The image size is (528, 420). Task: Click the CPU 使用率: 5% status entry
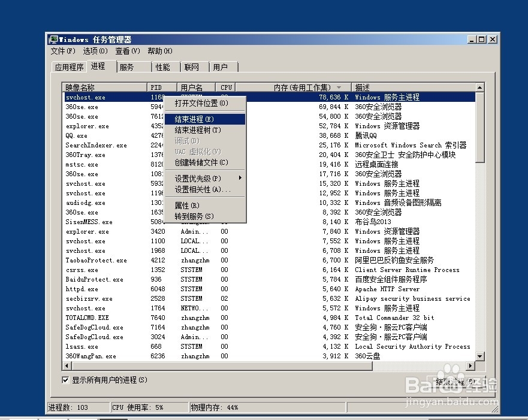click(x=149, y=407)
